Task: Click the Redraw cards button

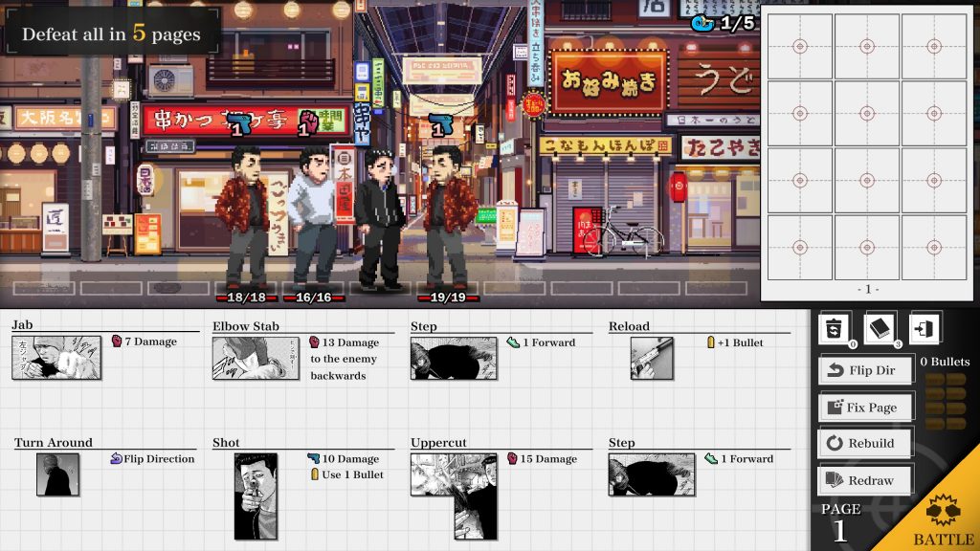Action: [x=865, y=480]
